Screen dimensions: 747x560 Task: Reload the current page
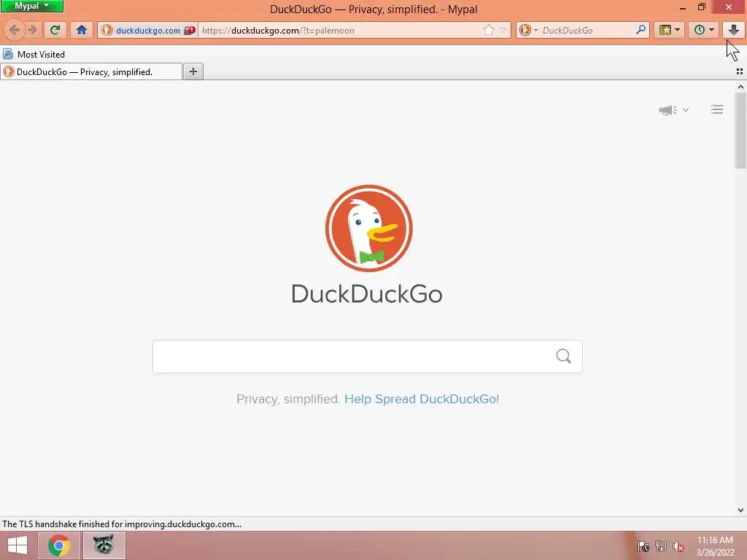pyautogui.click(x=55, y=30)
